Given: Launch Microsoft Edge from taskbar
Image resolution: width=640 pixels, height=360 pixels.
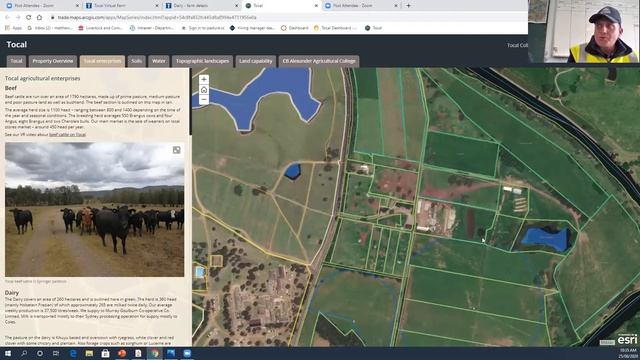Looking at the screenshot, I should click(73, 353).
